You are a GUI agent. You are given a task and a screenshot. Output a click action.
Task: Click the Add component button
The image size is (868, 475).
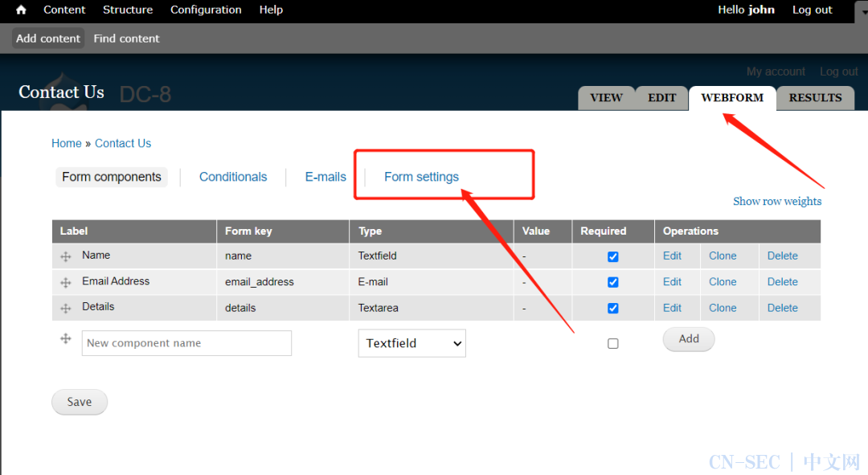pos(689,339)
